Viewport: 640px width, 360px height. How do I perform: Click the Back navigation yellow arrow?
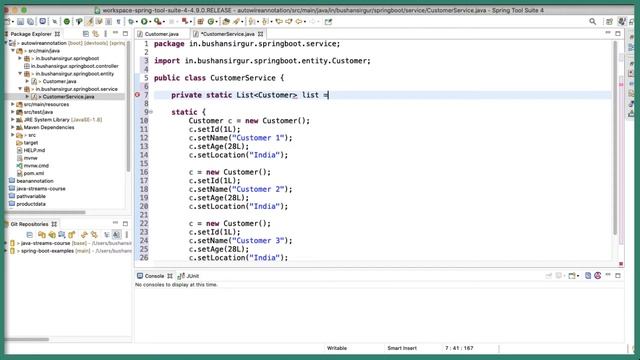(x=299, y=21)
